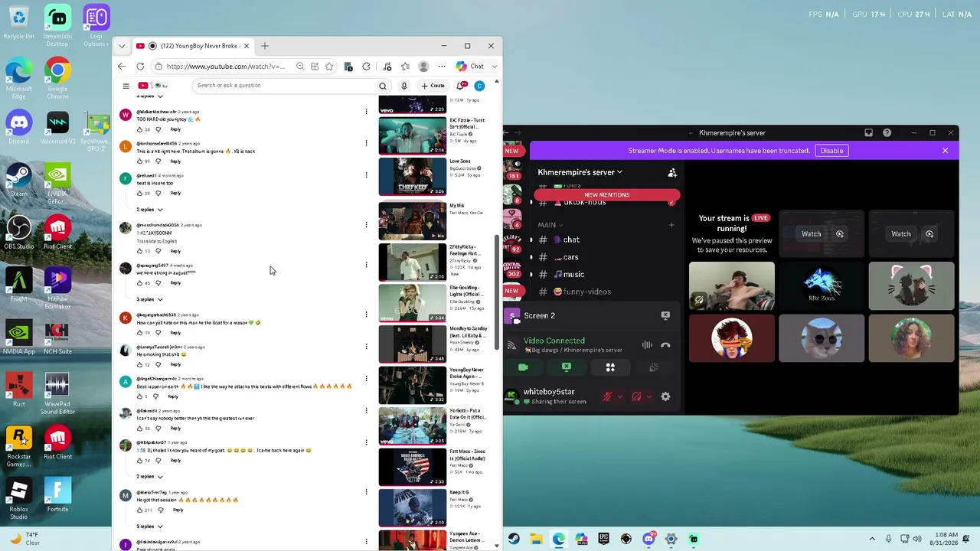Image resolution: width=980 pixels, height=551 pixels.
Task: Open Discord help question mark
Action: coord(887,133)
